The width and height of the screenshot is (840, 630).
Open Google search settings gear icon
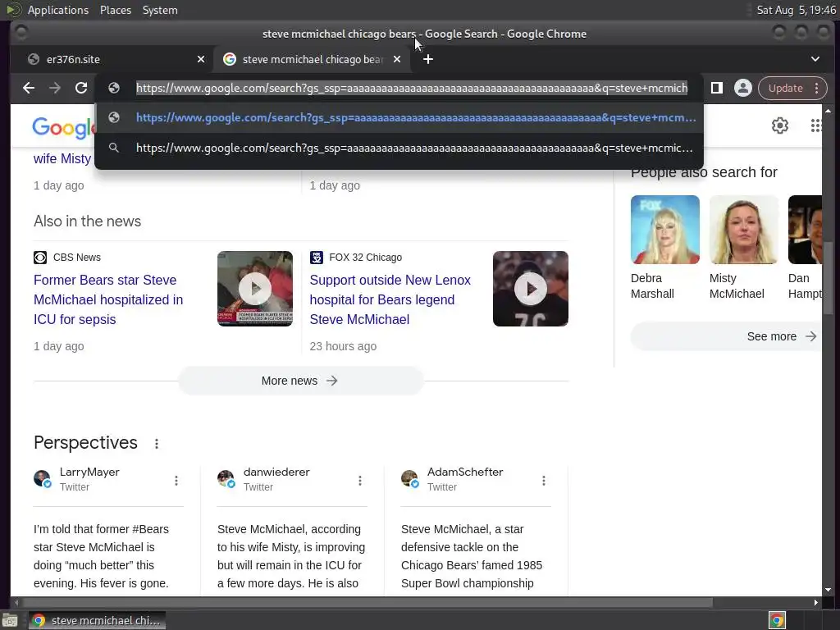coord(780,126)
